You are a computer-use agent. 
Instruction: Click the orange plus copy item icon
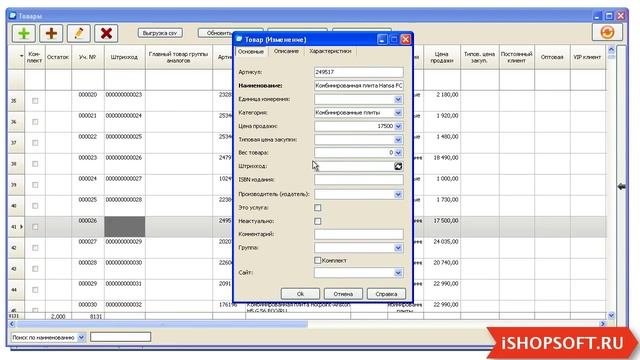[51, 33]
